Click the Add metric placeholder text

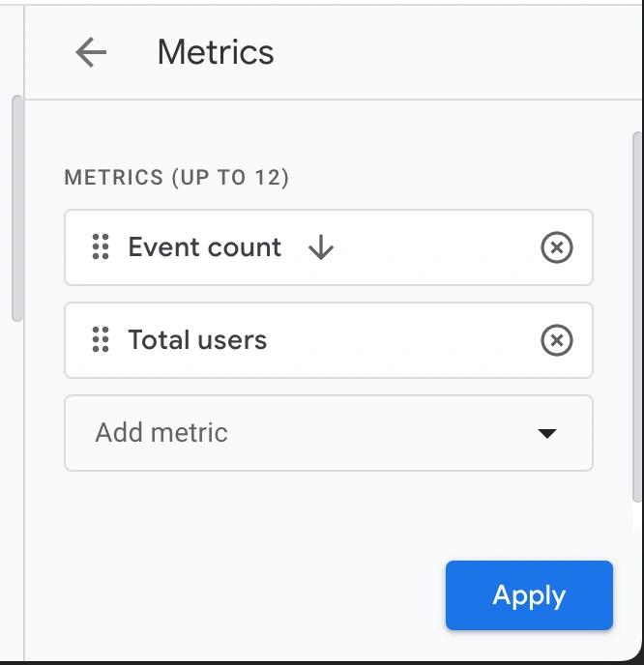(161, 433)
